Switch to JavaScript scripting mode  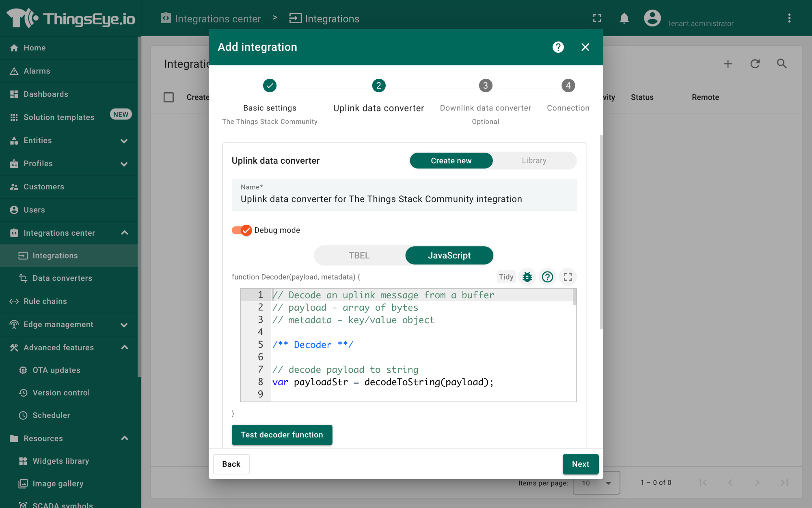[449, 255]
